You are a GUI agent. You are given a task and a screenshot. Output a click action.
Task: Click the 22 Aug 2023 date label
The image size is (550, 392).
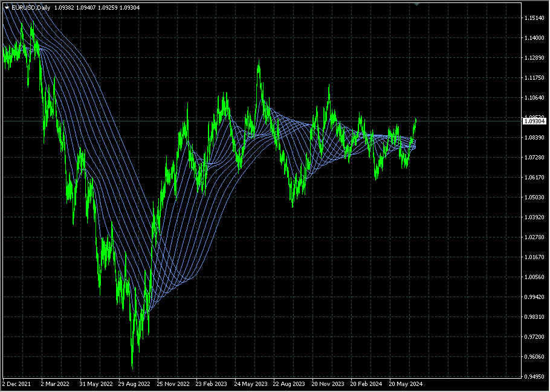tap(289, 384)
